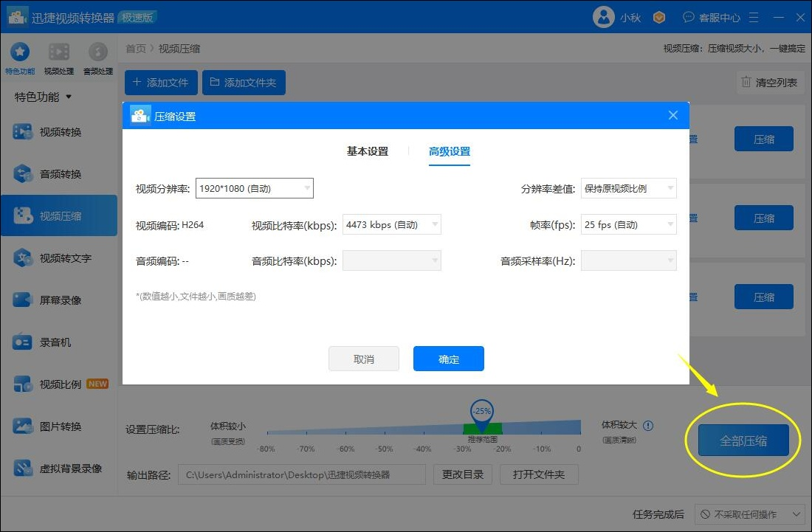Select 屏幕录像 in the sidebar
This screenshot has height=532, width=812.
point(59,300)
